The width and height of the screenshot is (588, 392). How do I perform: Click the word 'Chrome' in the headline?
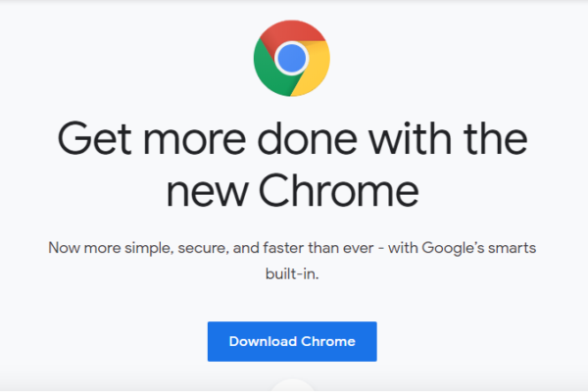339,190
